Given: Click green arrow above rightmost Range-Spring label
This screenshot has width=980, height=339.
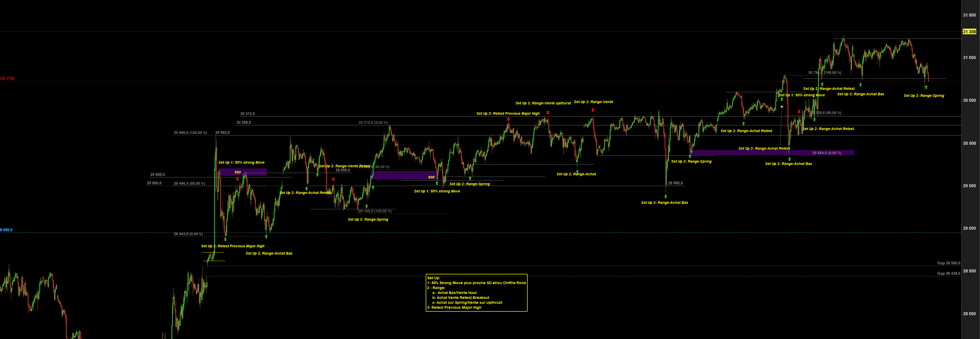Looking at the screenshot, I should click(x=926, y=88).
